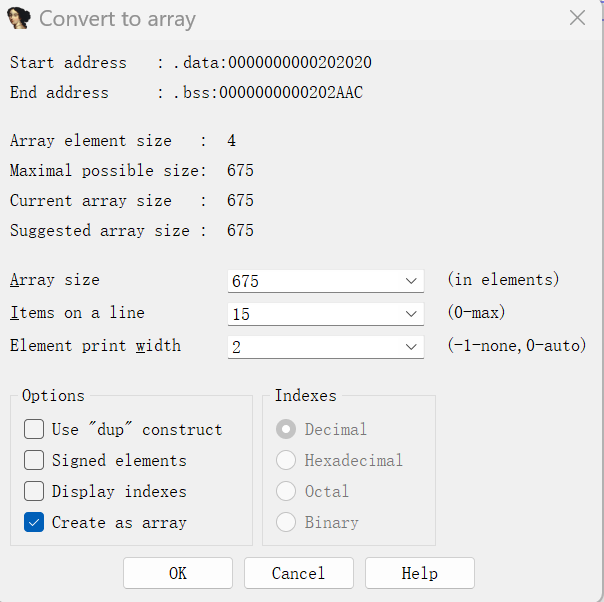Open the Items on a line dropdown arrow

(x=413, y=314)
